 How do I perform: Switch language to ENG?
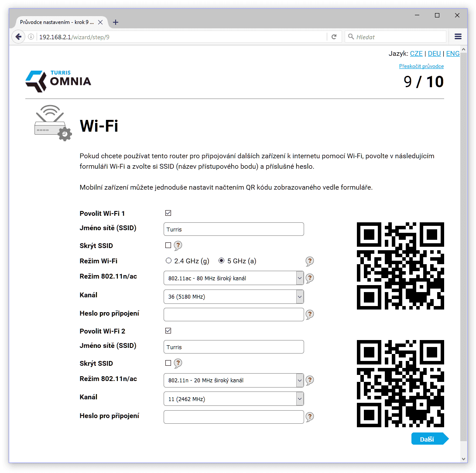[452, 53]
